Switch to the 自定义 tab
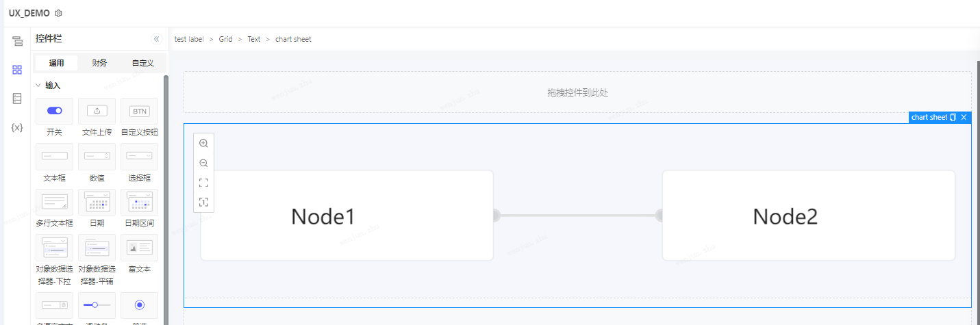Screen dimensions: 980x325 142,63
